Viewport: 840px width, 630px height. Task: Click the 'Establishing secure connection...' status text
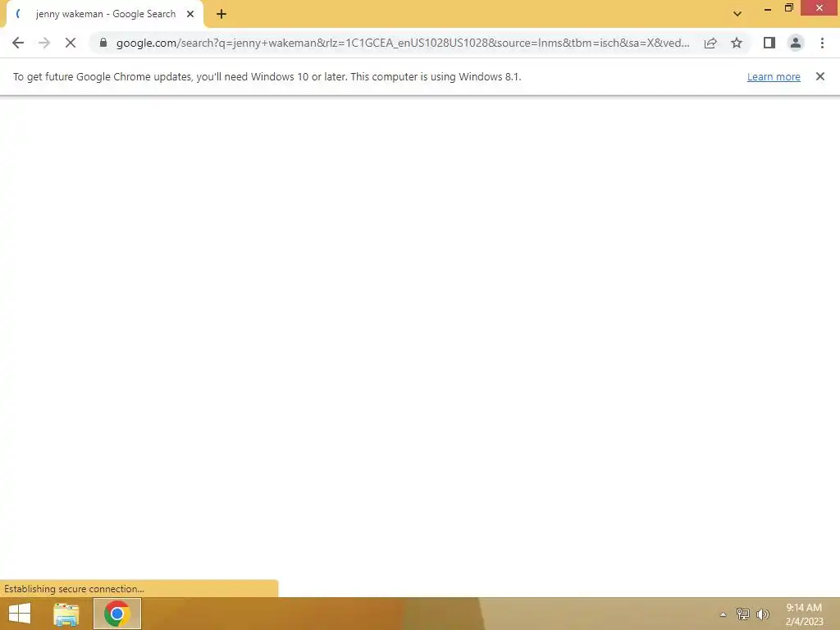point(74,589)
